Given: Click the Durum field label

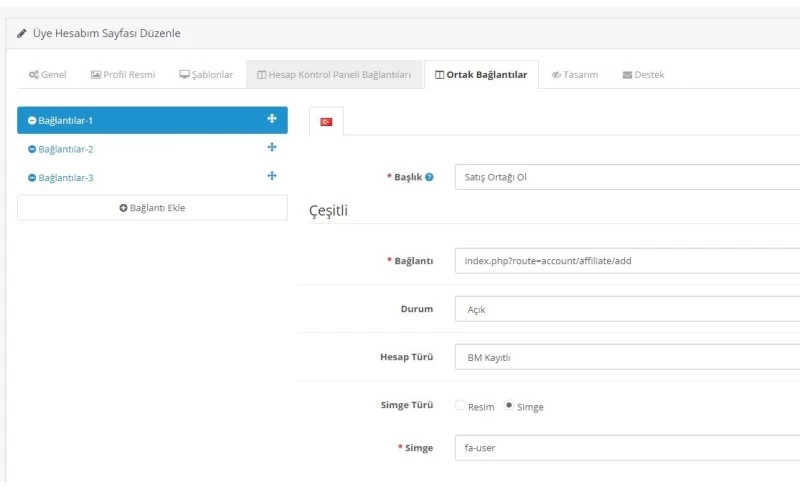Looking at the screenshot, I should 417,309.
